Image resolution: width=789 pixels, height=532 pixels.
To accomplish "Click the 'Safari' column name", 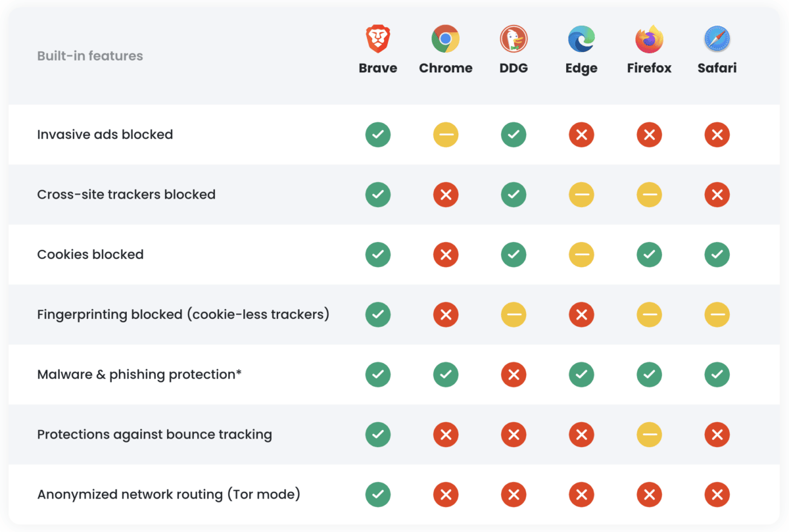I will (717, 68).
